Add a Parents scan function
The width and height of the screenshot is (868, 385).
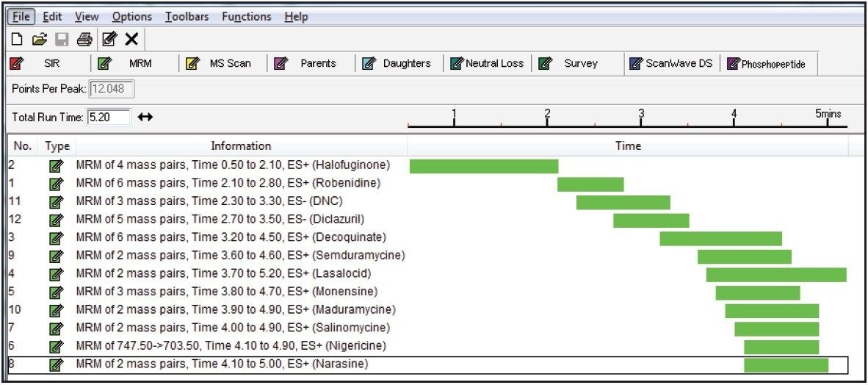click(x=311, y=64)
